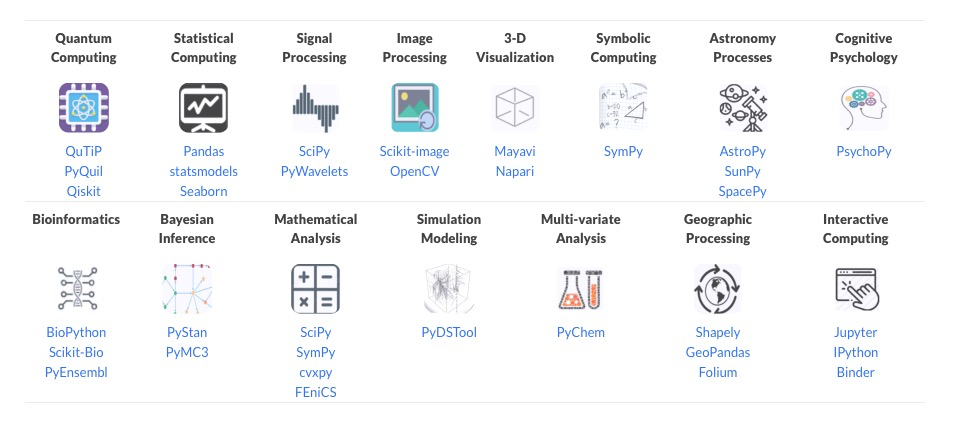Click the Image Processing picture icon
957x440 pixels.
click(414, 108)
